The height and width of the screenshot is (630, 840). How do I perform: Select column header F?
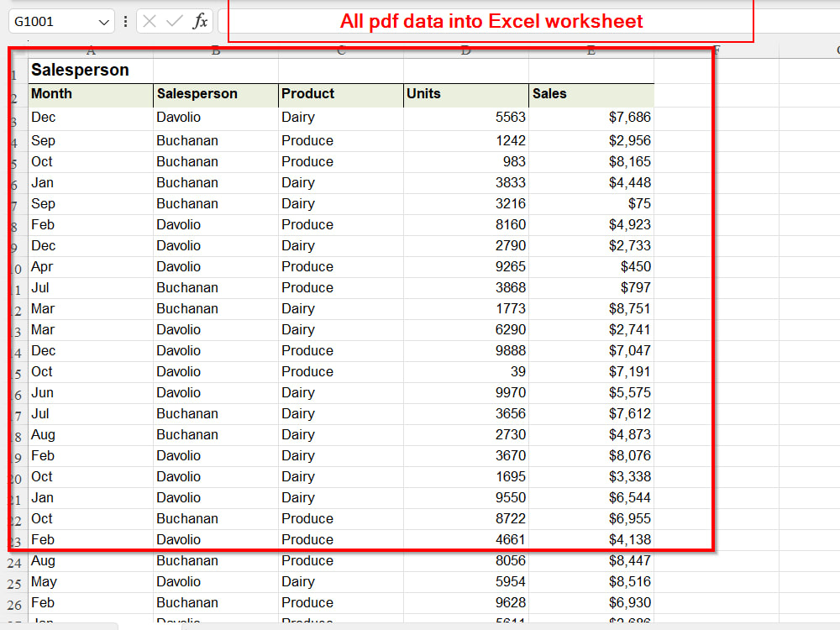pyautogui.click(x=716, y=50)
